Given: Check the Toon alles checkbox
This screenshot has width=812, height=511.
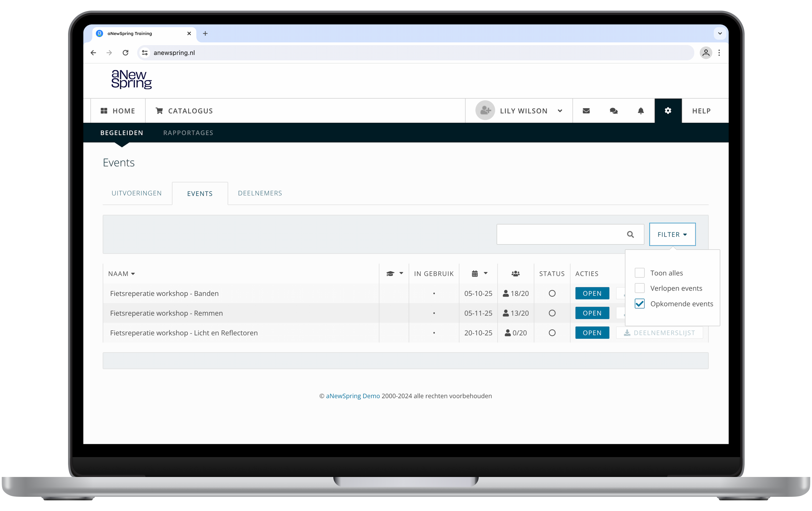Looking at the screenshot, I should pyautogui.click(x=639, y=273).
